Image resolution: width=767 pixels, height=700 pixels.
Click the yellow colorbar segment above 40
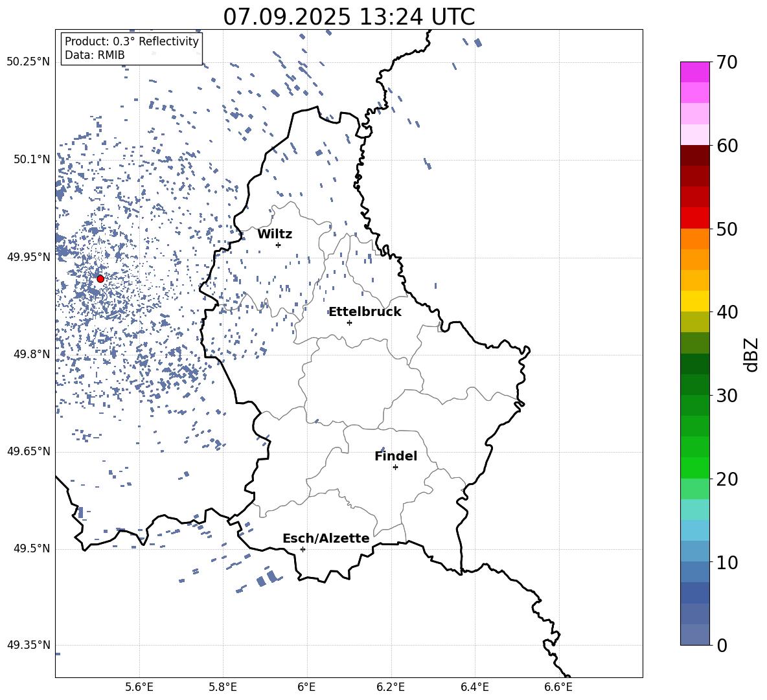694,301
